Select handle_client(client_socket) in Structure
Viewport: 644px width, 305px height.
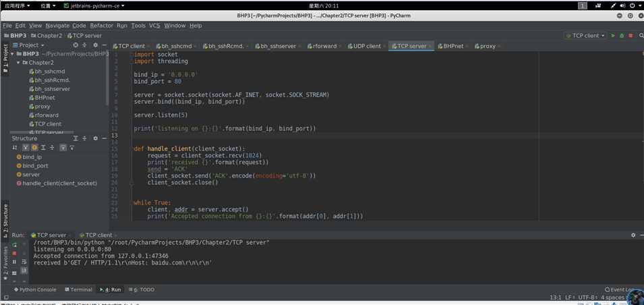[x=57, y=184]
